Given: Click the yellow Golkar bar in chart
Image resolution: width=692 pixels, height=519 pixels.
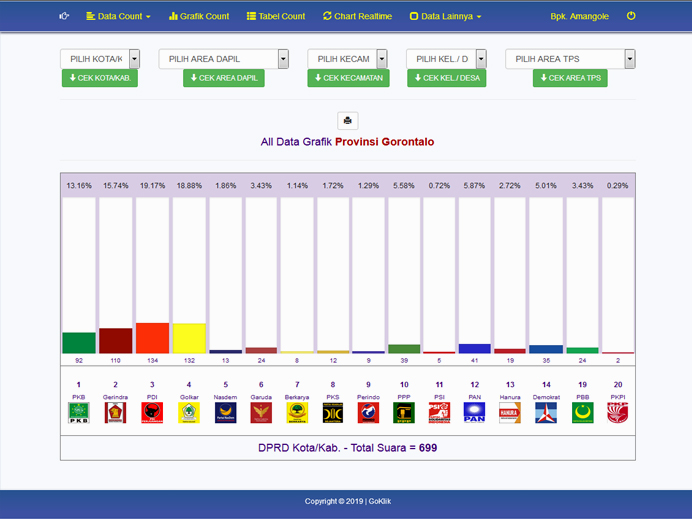Looking at the screenshot, I should click(x=188, y=338).
